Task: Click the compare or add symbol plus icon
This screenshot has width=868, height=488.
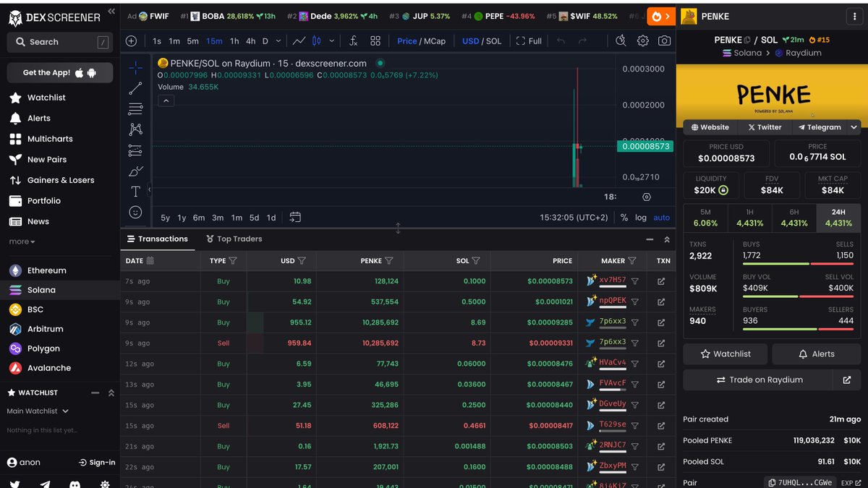Action: (x=131, y=41)
